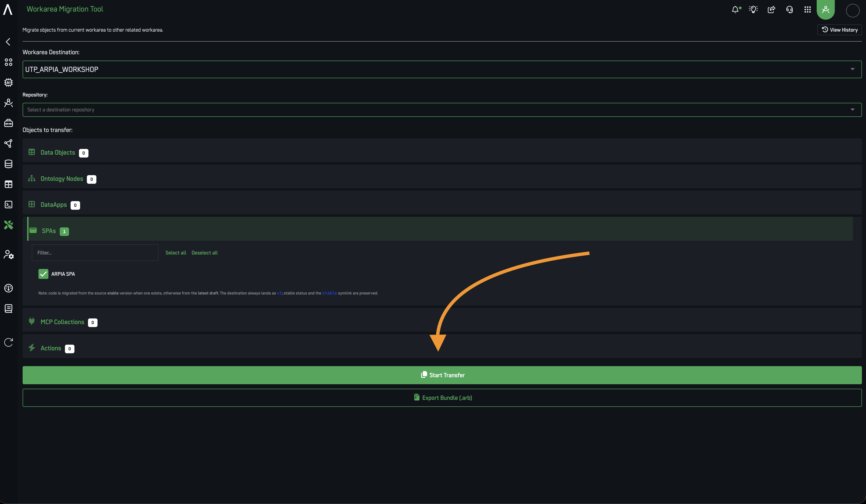The width and height of the screenshot is (866, 504).
Task: Open the agent person sidebar icon
Action: (x=9, y=103)
